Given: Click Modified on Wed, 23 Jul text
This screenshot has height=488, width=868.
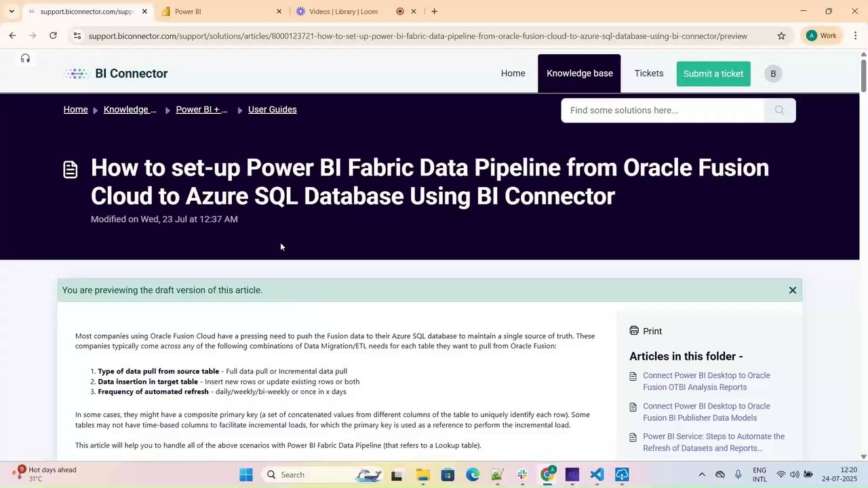Looking at the screenshot, I should click(164, 219).
